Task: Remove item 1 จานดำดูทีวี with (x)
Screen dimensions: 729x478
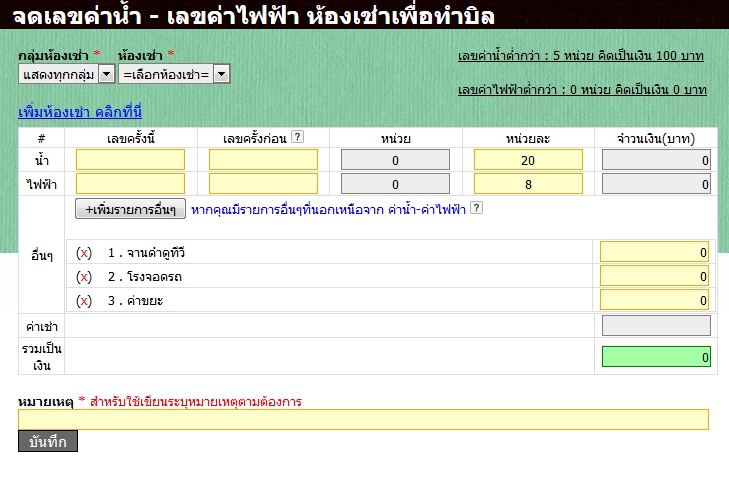Action: [84, 253]
